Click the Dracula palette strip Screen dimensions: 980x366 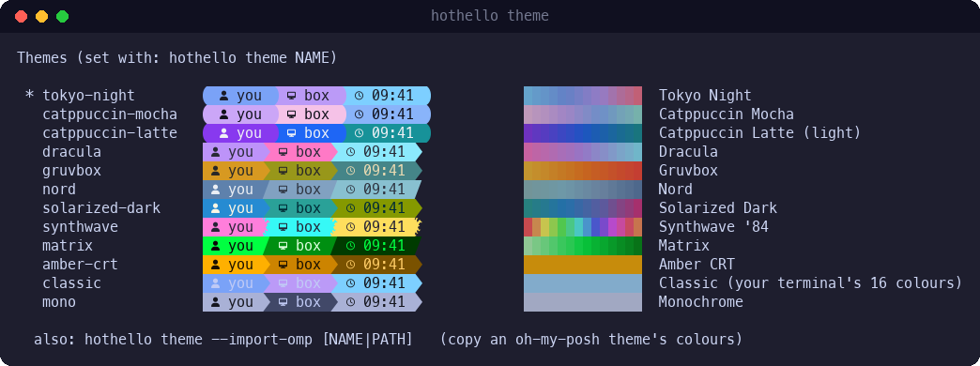[x=583, y=152]
